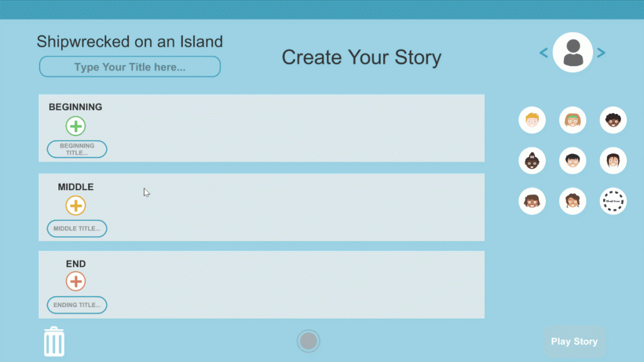Choose the girl with dark bob avatar

pos(613,161)
